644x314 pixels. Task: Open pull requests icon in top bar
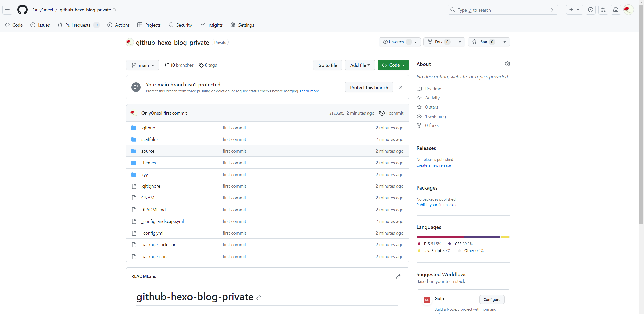point(603,10)
